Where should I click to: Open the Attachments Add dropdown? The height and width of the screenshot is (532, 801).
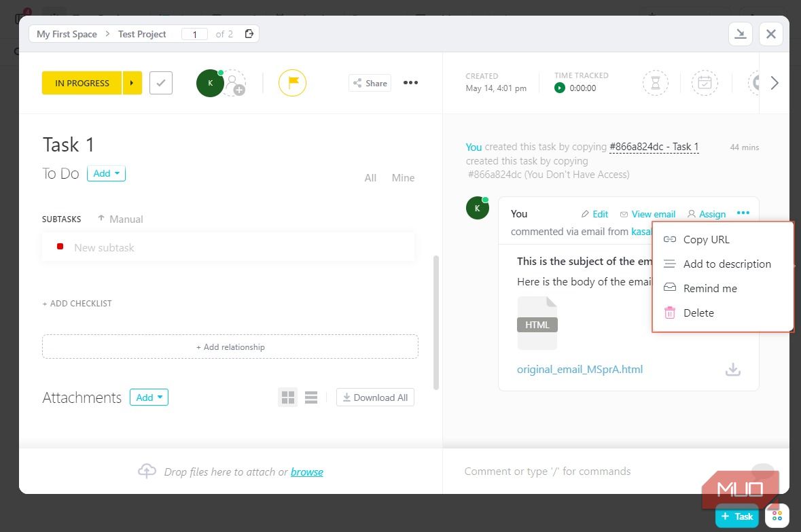(149, 397)
